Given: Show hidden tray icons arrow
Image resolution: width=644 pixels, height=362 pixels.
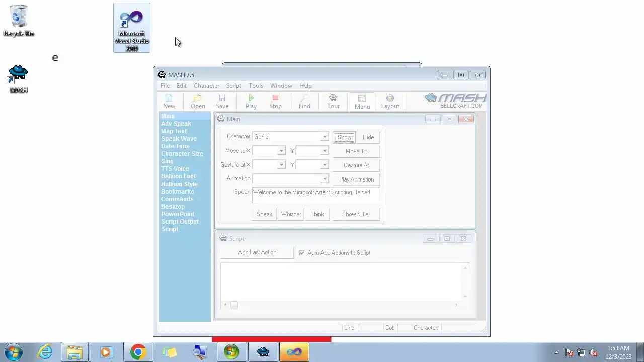Looking at the screenshot, I should [556, 352].
